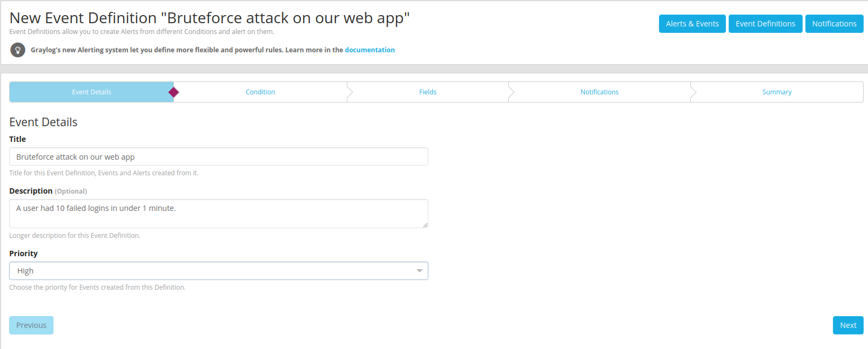Click the Event Definitions header button
The width and height of the screenshot is (868, 349).
(765, 24)
